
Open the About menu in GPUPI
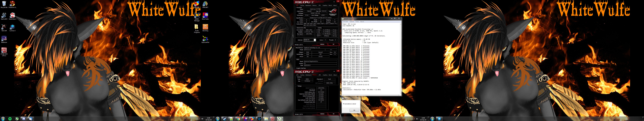click(362, 22)
